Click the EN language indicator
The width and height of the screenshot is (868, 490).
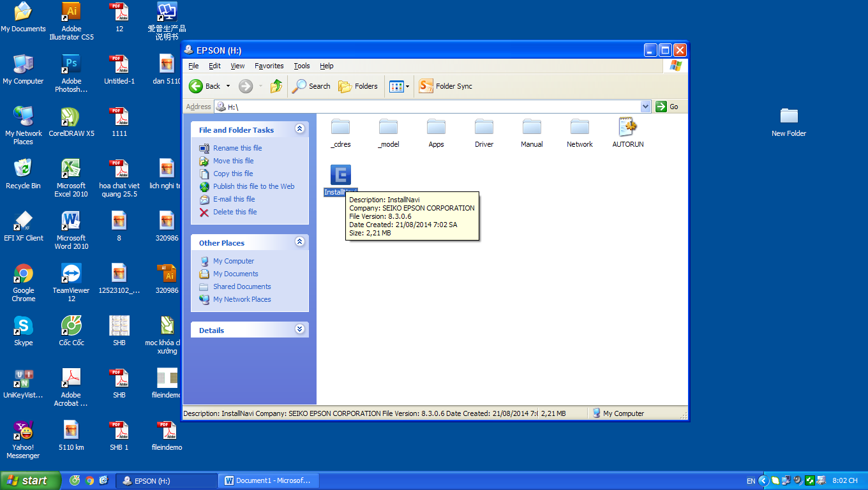751,481
